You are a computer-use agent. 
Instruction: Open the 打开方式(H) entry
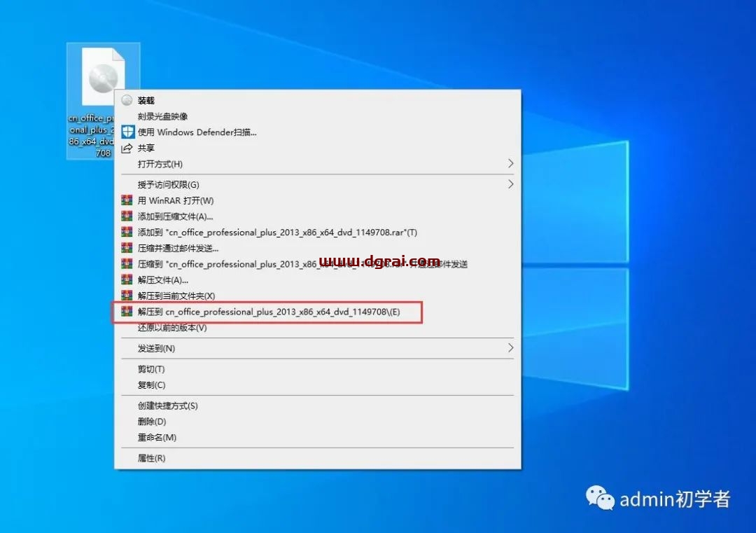318,164
